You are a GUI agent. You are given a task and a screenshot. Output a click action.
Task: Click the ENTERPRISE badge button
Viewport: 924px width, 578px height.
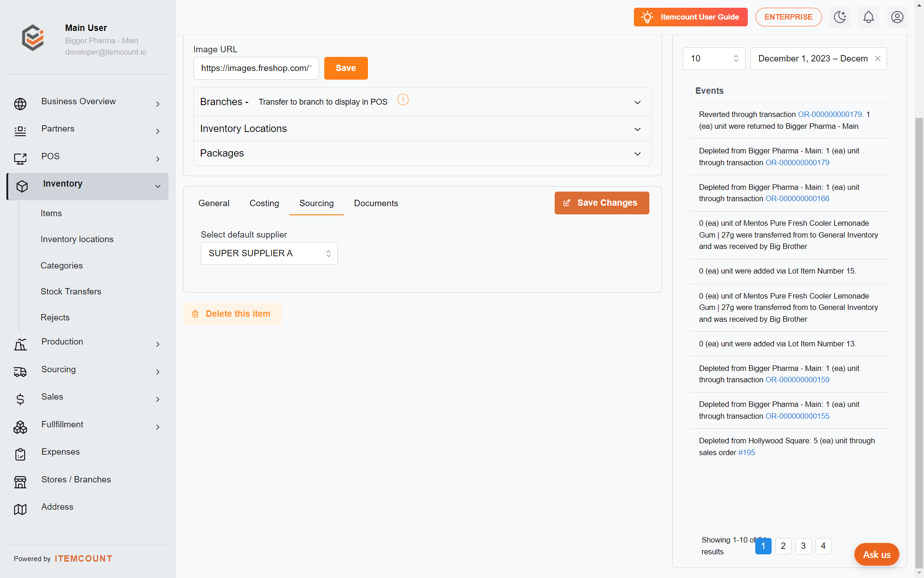point(788,17)
